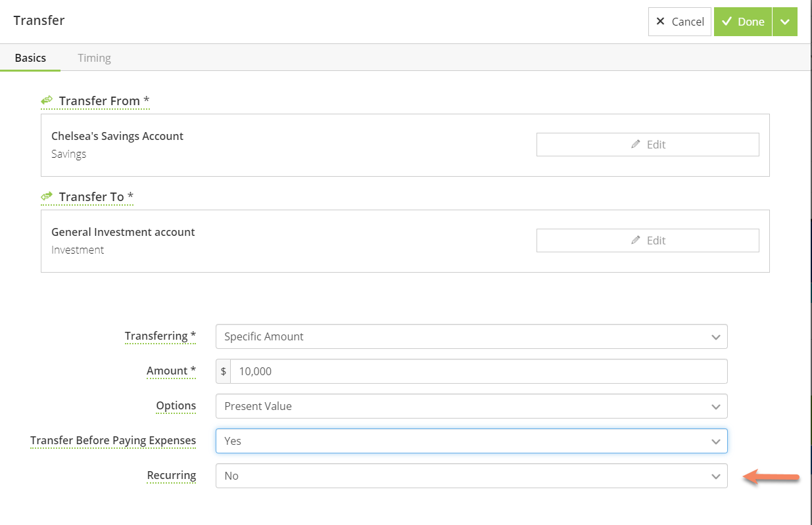Edit Chelsea's Savings Account entry

pos(647,144)
